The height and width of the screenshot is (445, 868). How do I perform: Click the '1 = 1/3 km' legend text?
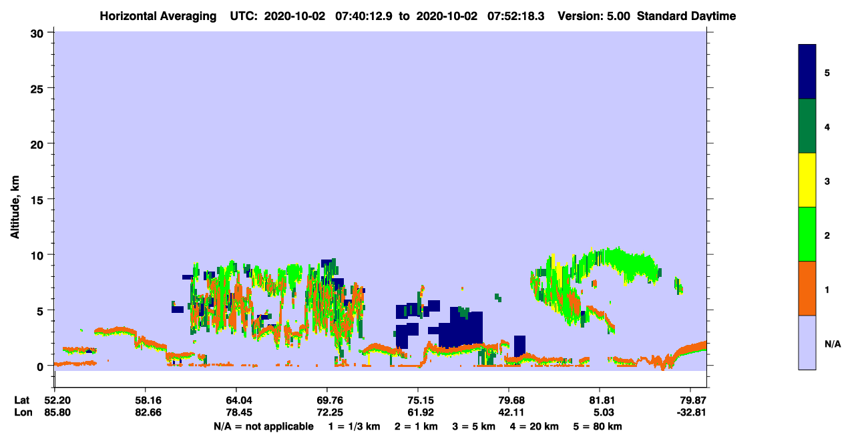(354, 426)
